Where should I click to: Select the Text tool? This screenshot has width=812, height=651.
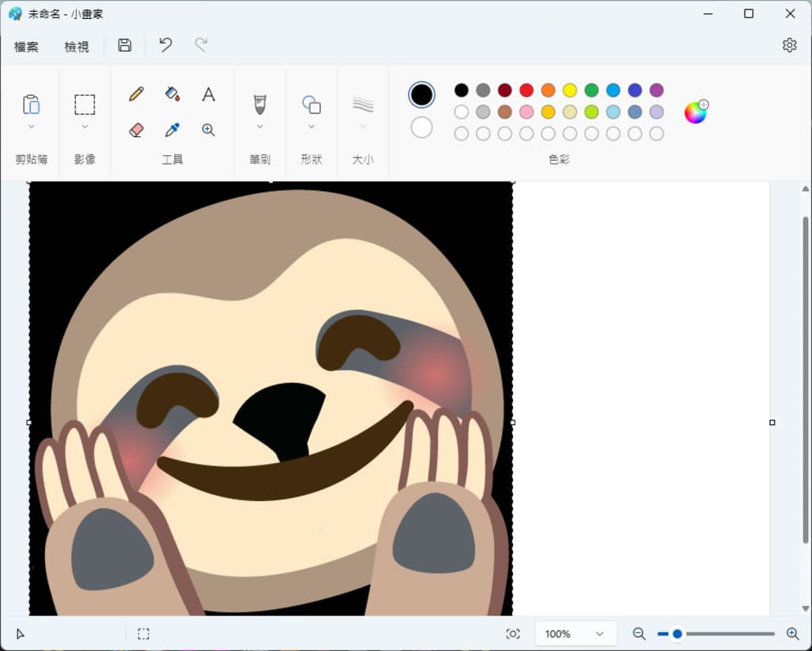(x=209, y=94)
